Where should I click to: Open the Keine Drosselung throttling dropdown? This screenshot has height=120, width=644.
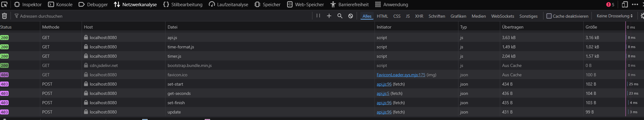tap(615, 16)
